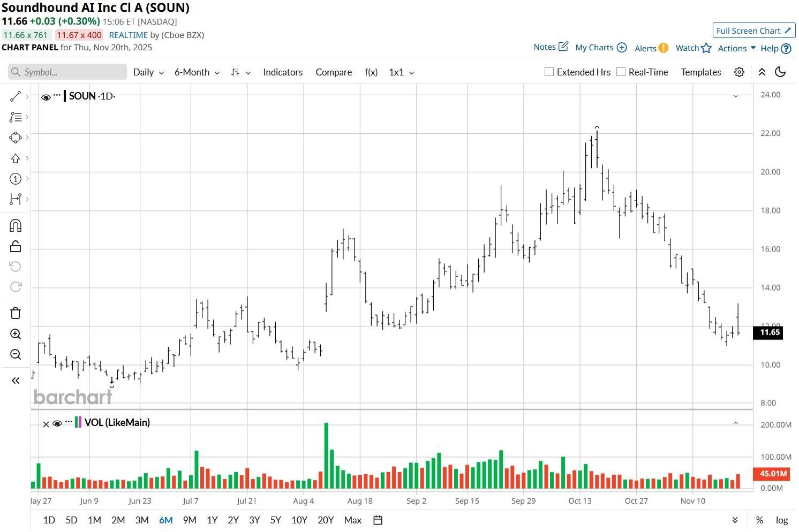Open chart settings gear
Image resolution: width=799 pixels, height=532 pixels.
click(739, 72)
